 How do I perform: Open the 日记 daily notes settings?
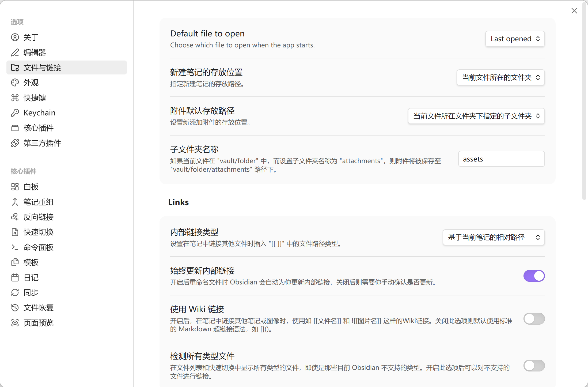pyautogui.click(x=31, y=277)
